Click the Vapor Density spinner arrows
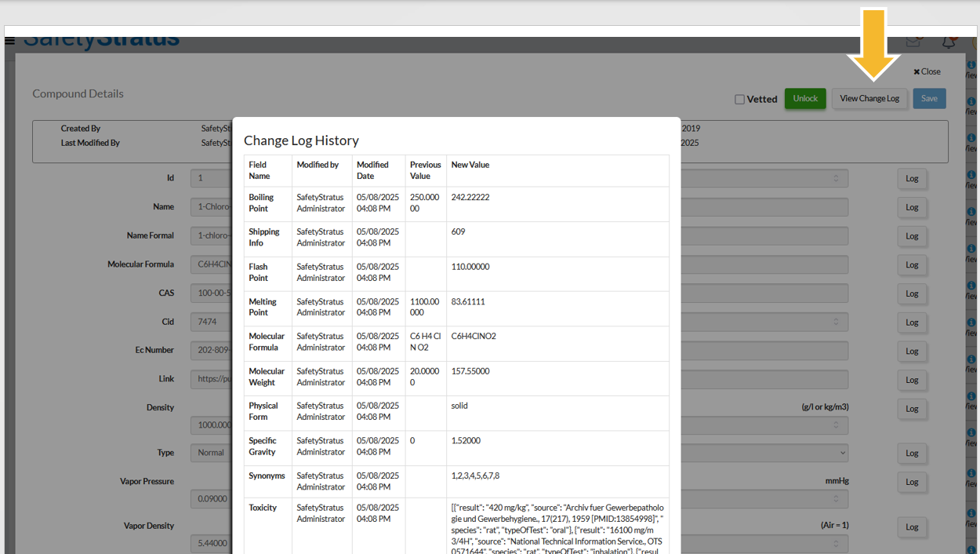Image resolution: width=980 pixels, height=554 pixels. tap(836, 543)
